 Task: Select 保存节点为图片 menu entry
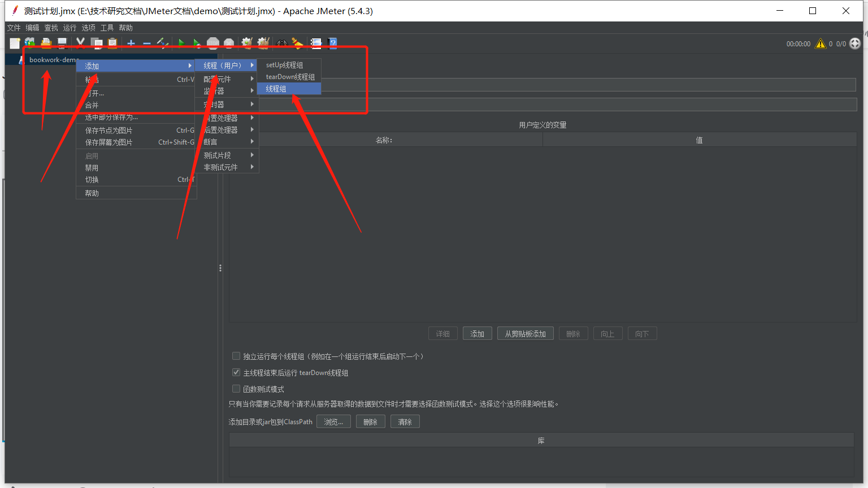136,130
